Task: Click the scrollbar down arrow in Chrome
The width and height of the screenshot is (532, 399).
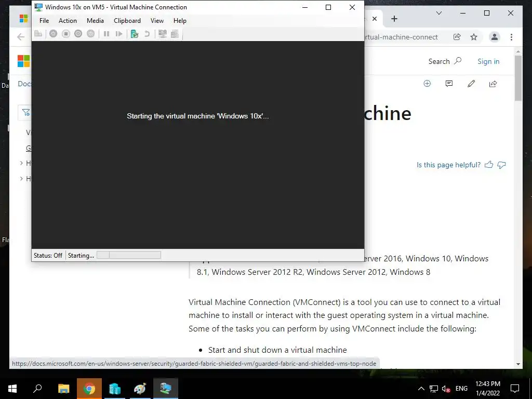Action: coord(518,364)
